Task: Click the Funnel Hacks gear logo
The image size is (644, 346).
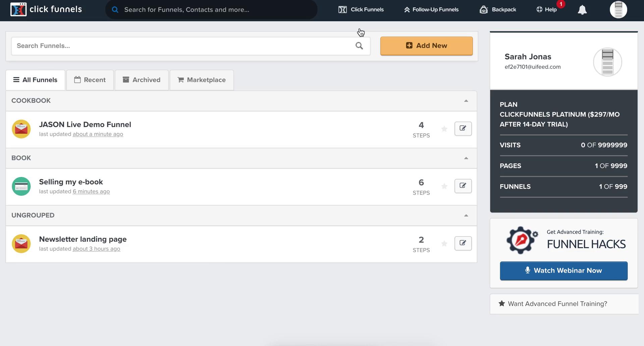Action: pyautogui.click(x=522, y=240)
